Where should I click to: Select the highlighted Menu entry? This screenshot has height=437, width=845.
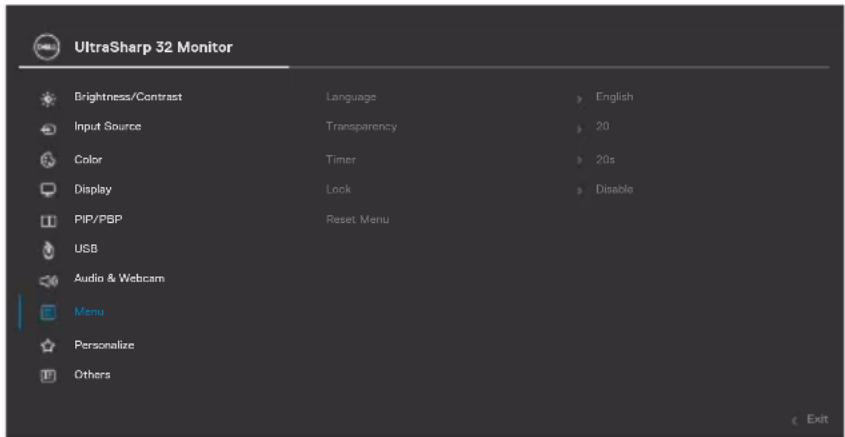pyautogui.click(x=89, y=312)
